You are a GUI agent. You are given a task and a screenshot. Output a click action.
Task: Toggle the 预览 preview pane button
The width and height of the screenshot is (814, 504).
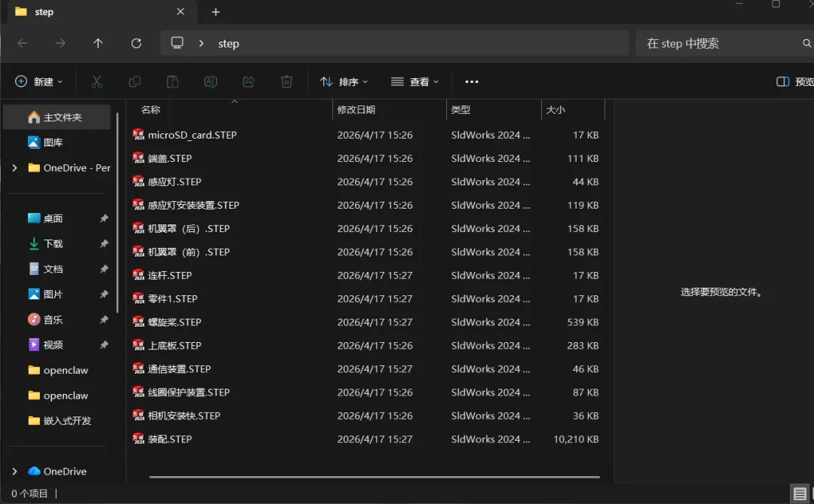click(x=794, y=81)
